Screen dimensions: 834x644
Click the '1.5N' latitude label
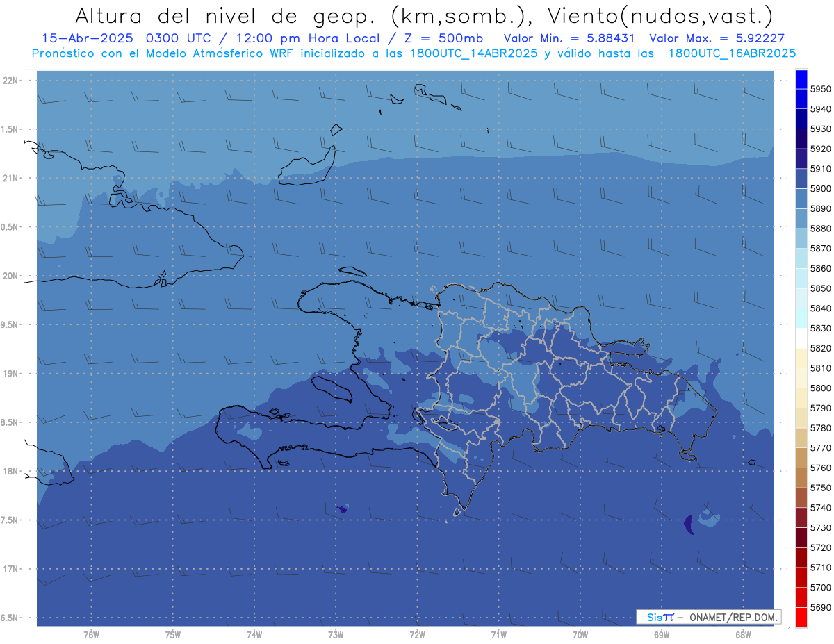[x=10, y=129]
